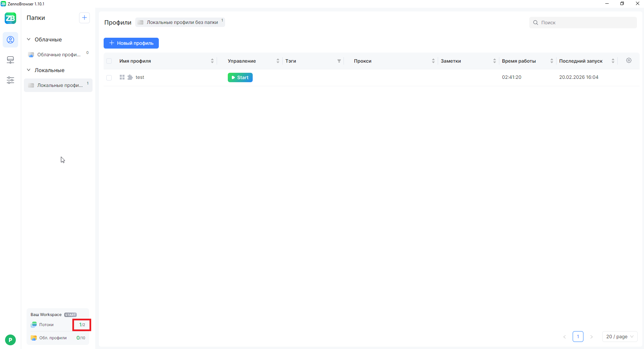The image size is (644, 349).
Task: Select Локальные профили folder item
Action: pos(58,85)
